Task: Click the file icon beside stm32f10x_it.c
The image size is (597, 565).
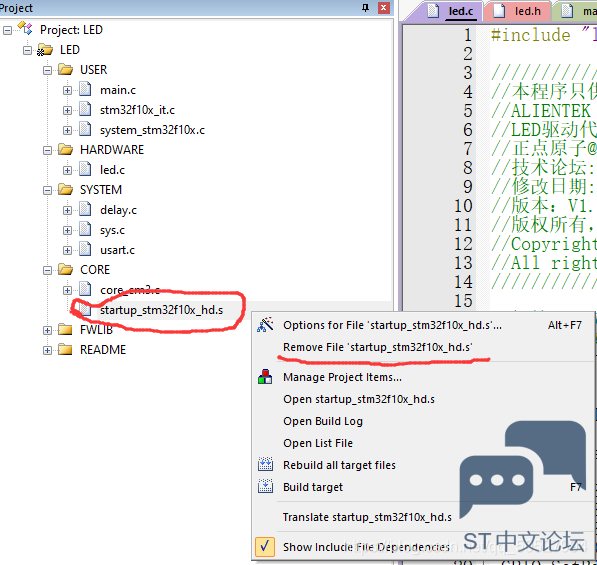Action: 85,109
